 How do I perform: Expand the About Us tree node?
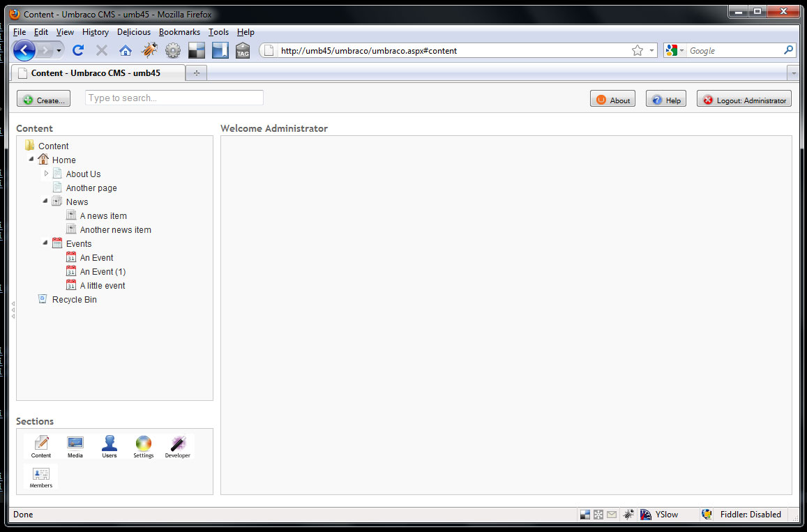(x=46, y=174)
